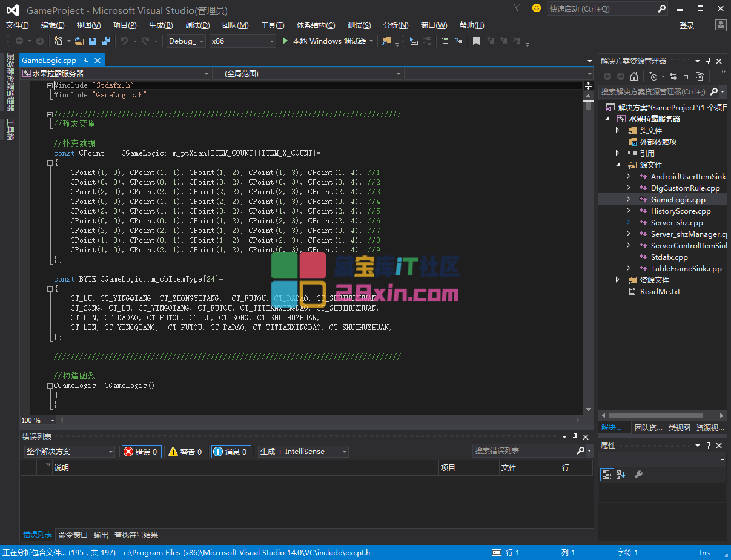Click the Undo arrow icon
731x560 pixels.
pos(124,41)
